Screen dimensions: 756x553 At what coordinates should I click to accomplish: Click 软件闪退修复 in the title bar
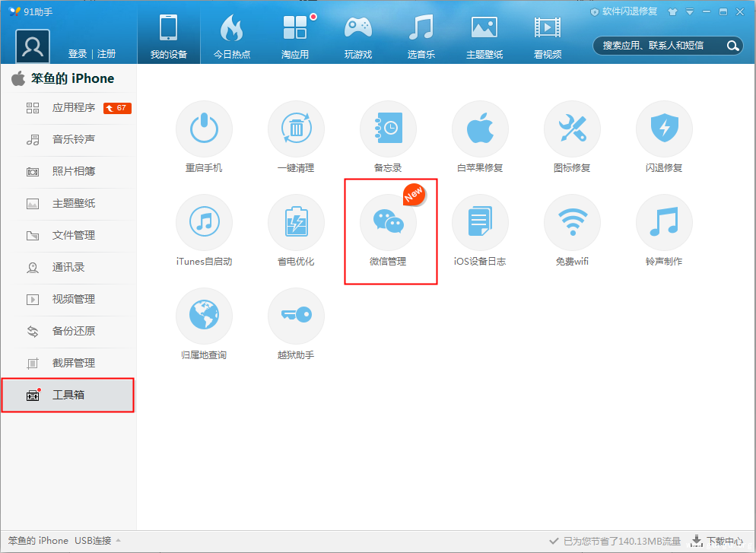pos(624,11)
